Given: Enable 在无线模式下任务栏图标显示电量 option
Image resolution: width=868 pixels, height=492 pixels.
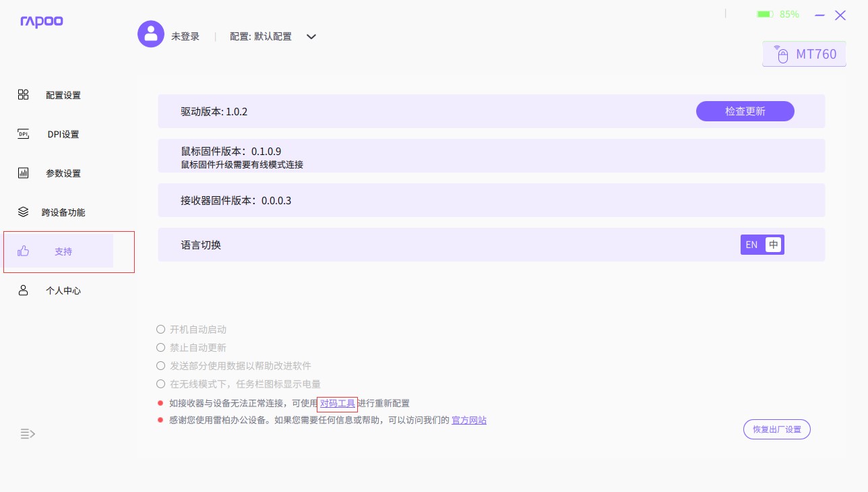Looking at the screenshot, I should [x=160, y=384].
